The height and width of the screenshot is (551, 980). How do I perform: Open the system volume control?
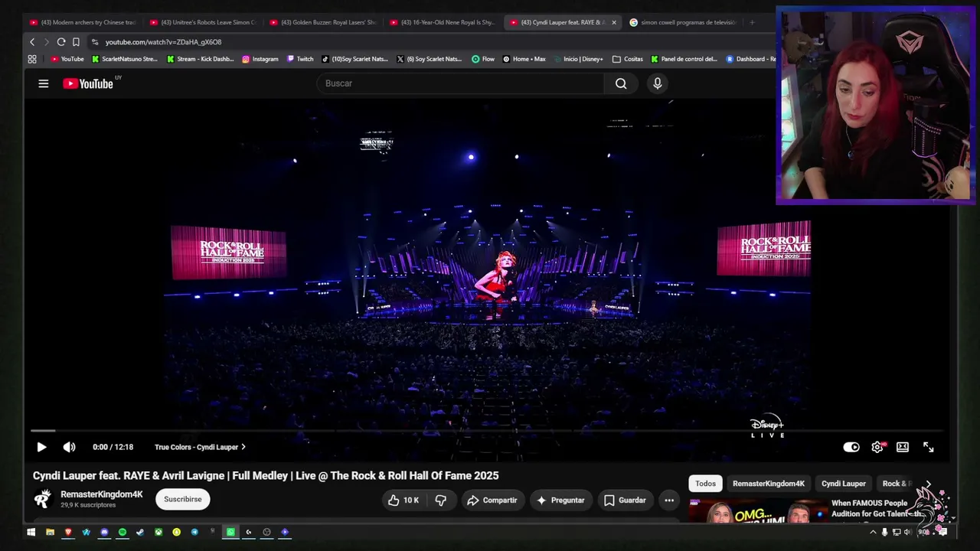click(x=907, y=532)
